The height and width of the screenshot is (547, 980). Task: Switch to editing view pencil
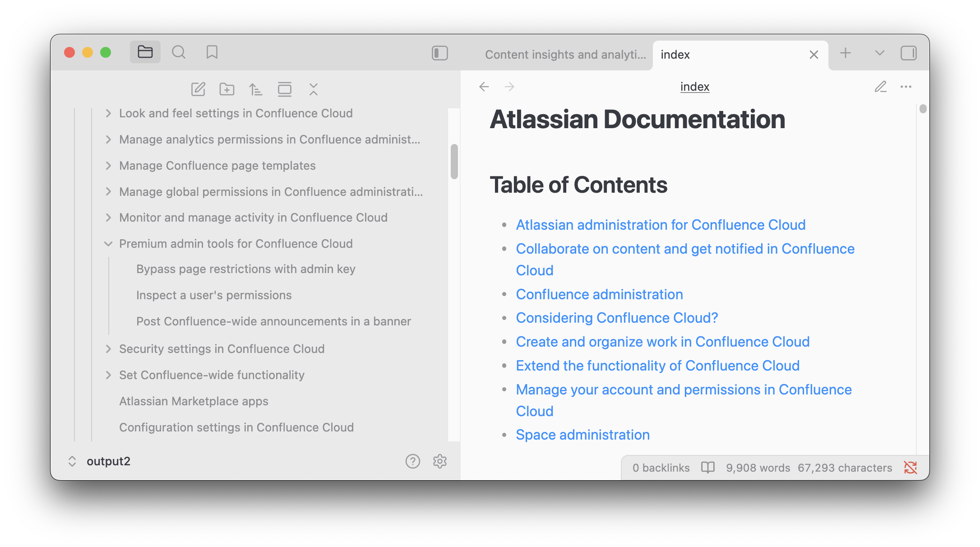(880, 87)
